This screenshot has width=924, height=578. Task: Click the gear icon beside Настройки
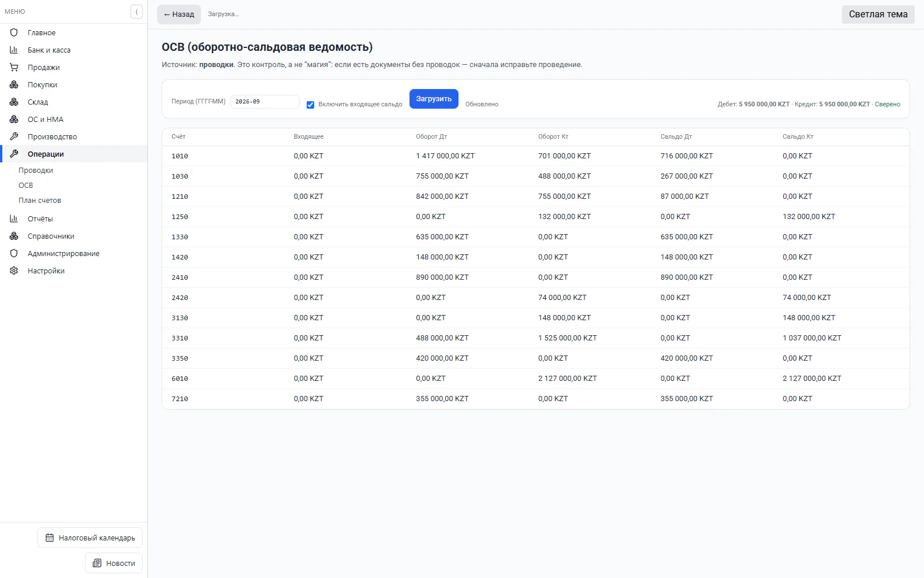14,271
